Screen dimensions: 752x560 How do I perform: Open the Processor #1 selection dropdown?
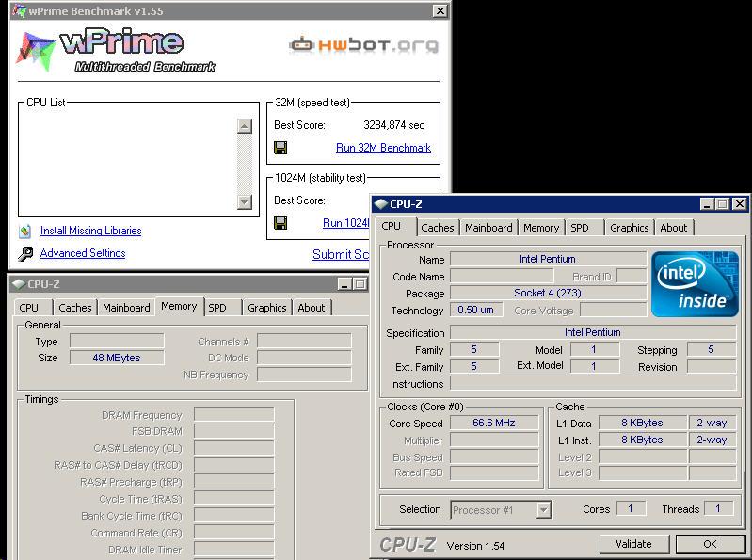pos(501,510)
